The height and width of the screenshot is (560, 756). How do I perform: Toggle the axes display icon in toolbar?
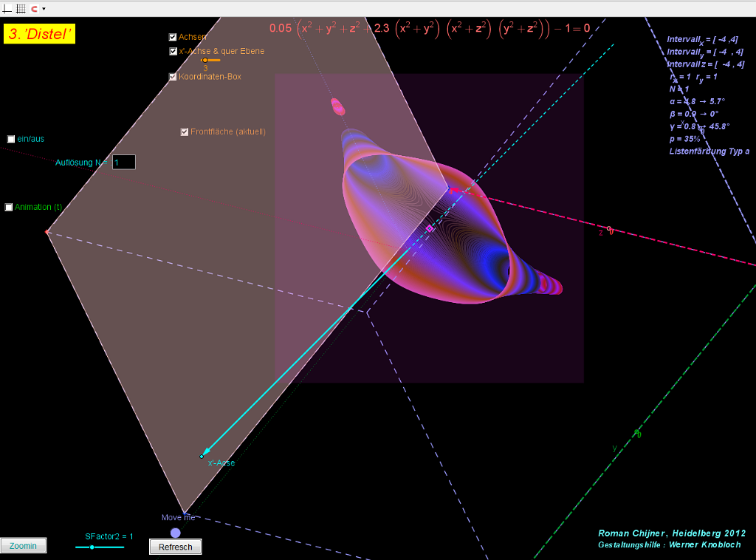7,9
